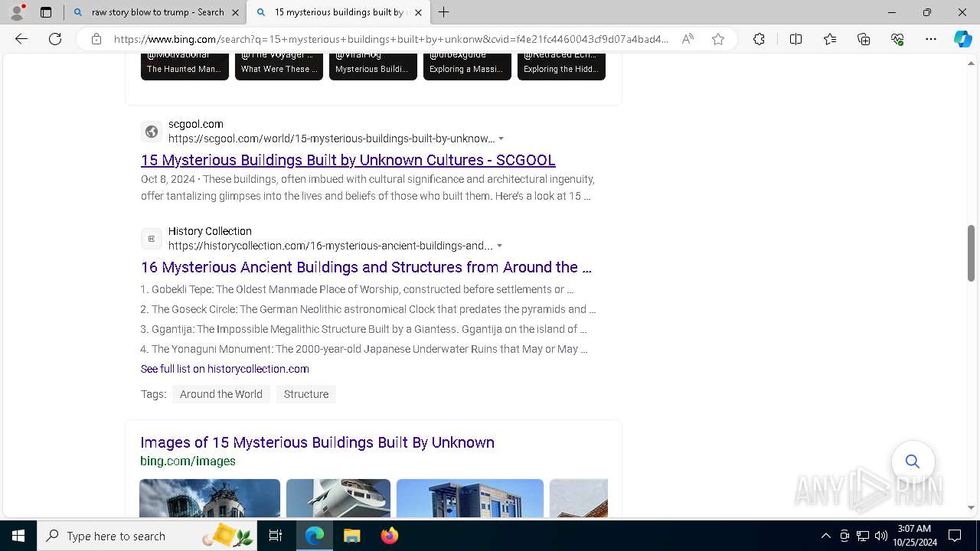This screenshot has width=980, height=551.
Task: Select the Around the World tag
Action: point(221,394)
